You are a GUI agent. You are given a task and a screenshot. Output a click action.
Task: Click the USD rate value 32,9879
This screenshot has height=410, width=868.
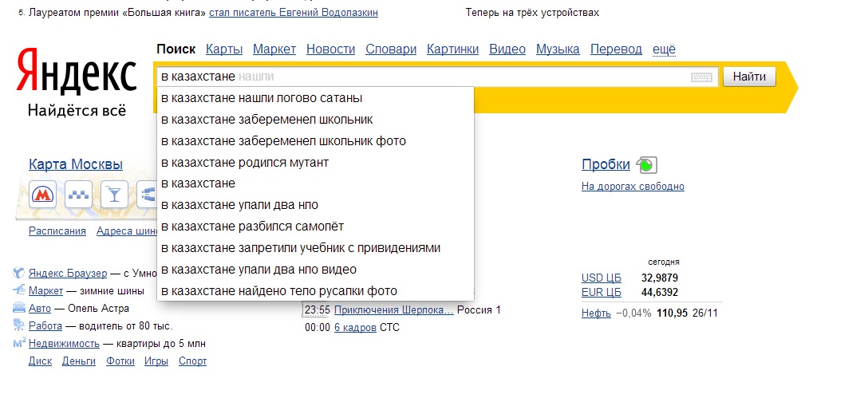point(660,278)
